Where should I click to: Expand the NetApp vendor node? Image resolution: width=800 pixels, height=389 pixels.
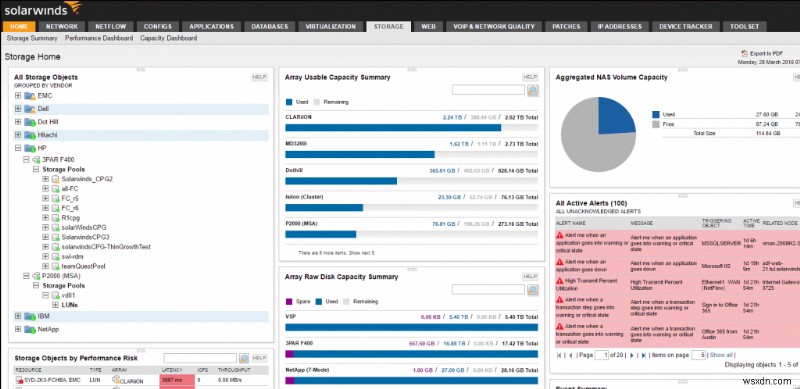pyautogui.click(x=18, y=329)
